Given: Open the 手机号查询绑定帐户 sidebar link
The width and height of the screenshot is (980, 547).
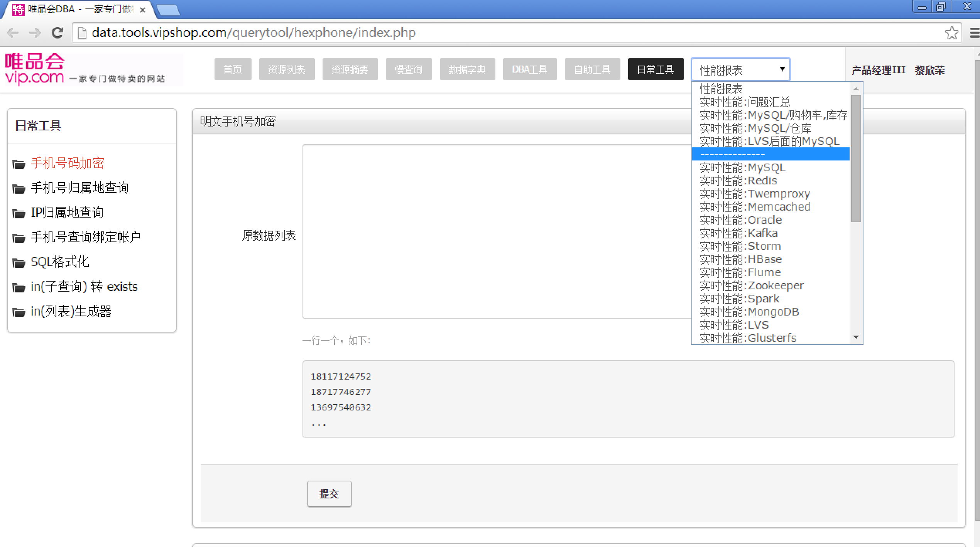Looking at the screenshot, I should coord(86,237).
